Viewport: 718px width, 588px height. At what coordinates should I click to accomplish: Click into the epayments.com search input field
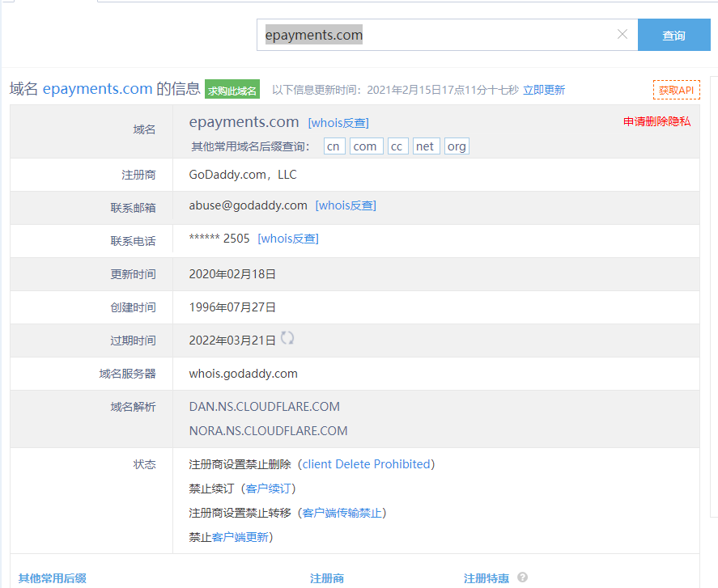(437, 36)
